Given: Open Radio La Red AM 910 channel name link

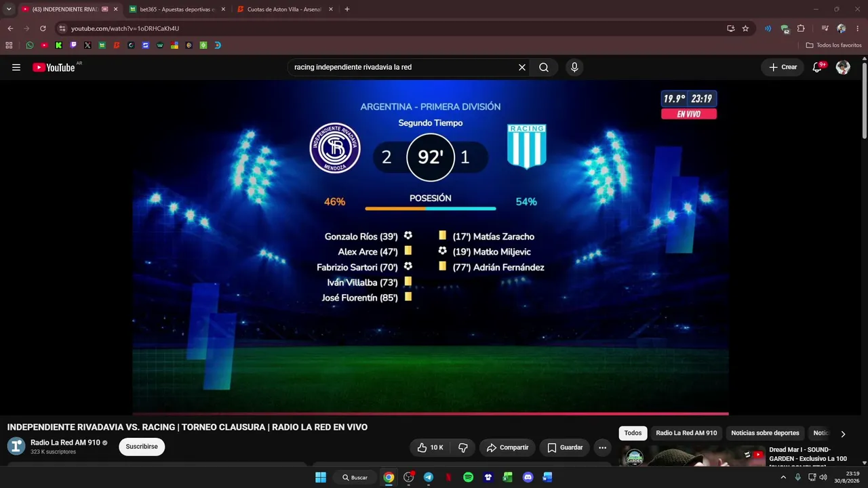Looking at the screenshot, I should 65,443.
